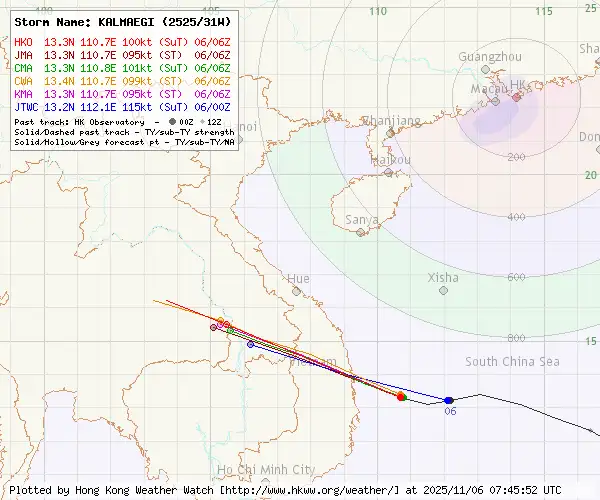Click the red HK location marker
The height and width of the screenshot is (500, 600).
pos(516,97)
